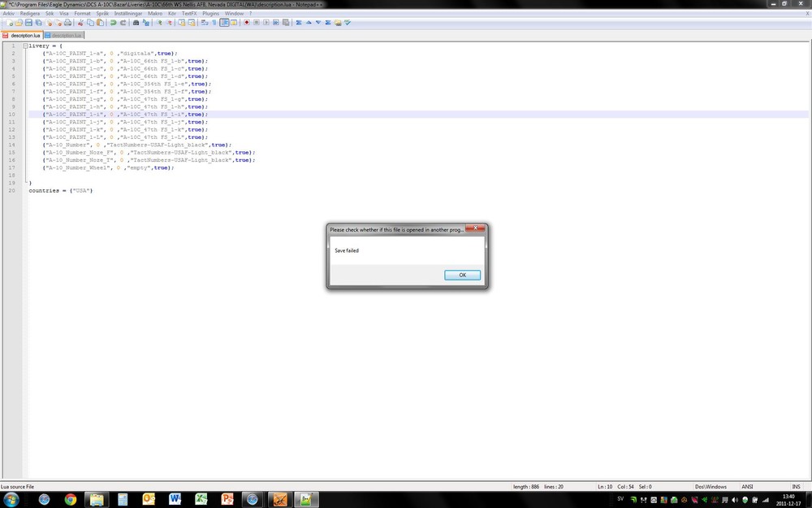Click the Print toolbar icon
812x508 pixels.
[x=68, y=23]
